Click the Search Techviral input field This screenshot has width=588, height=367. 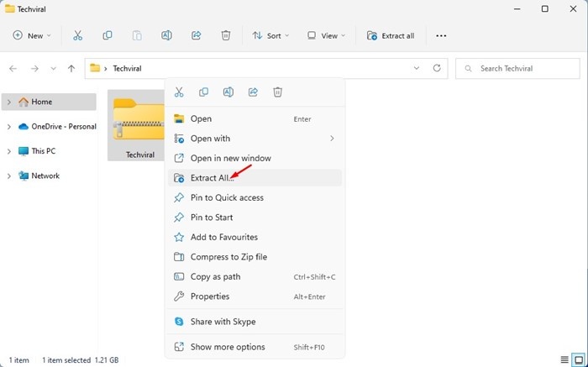pos(517,69)
